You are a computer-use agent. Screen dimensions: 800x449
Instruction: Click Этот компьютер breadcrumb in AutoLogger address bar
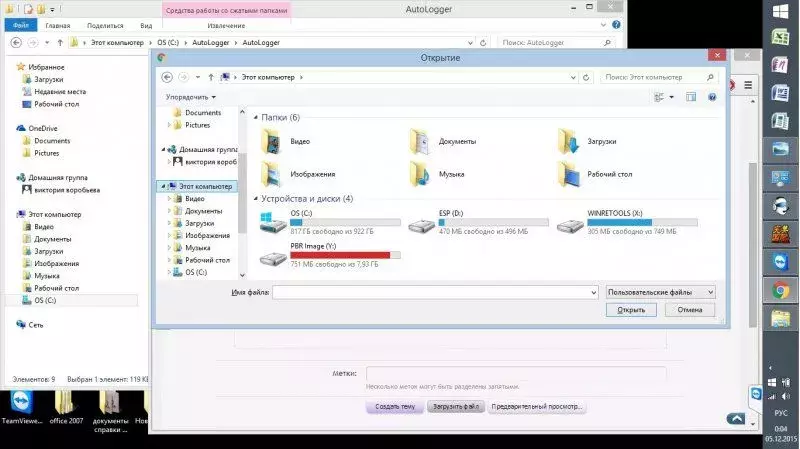pyautogui.click(x=117, y=43)
